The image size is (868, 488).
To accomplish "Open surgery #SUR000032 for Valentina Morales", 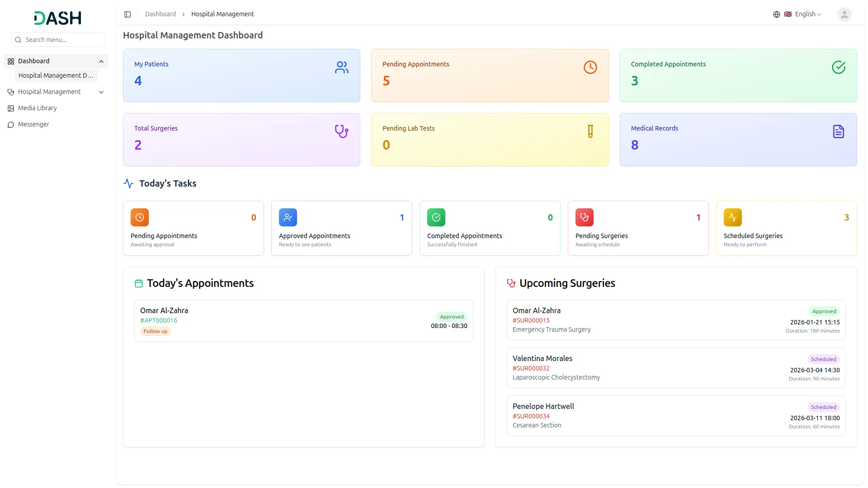I will point(531,368).
